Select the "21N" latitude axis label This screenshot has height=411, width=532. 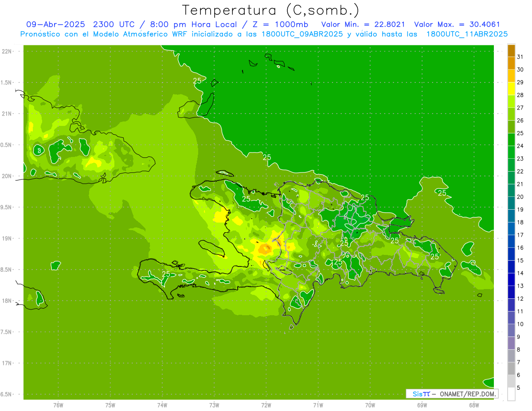pyautogui.click(x=7, y=114)
